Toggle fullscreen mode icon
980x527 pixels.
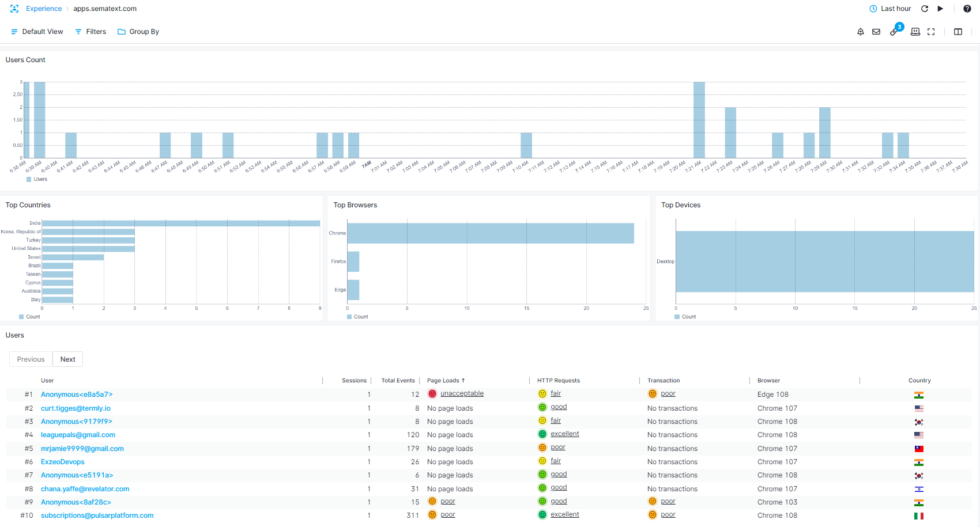(931, 32)
